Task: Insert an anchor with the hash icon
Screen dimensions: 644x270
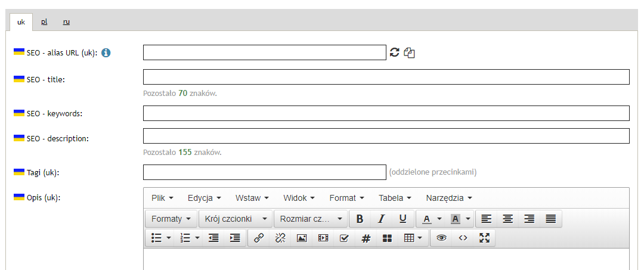Action: point(366,238)
